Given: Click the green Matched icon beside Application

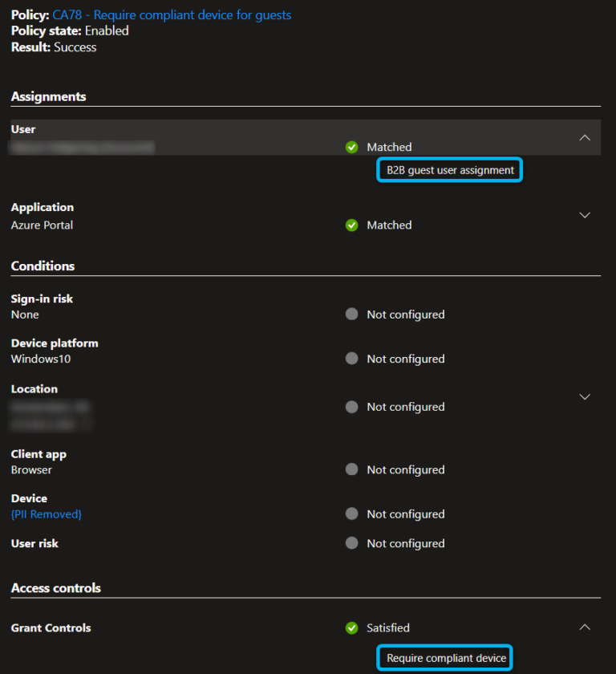Looking at the screenshot, I should (351, 225).
